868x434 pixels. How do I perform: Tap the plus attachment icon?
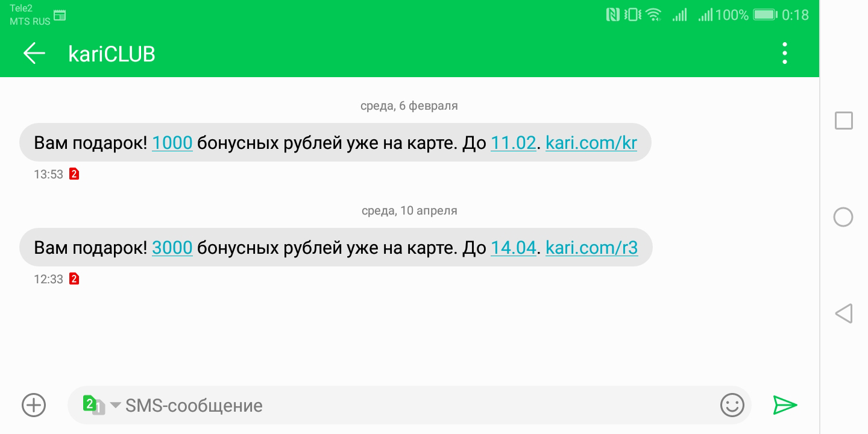[34, 405]
